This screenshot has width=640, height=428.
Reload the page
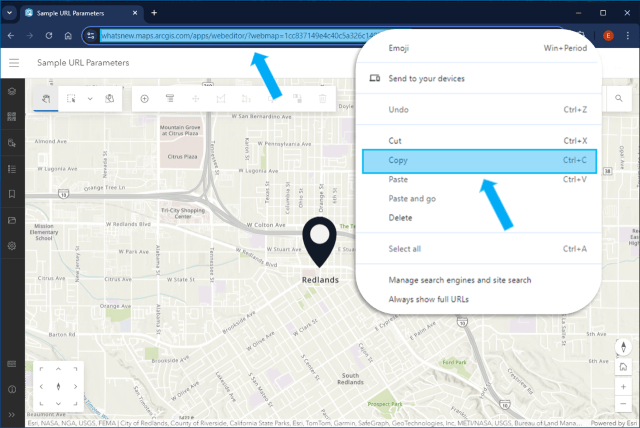pos(49,36)
